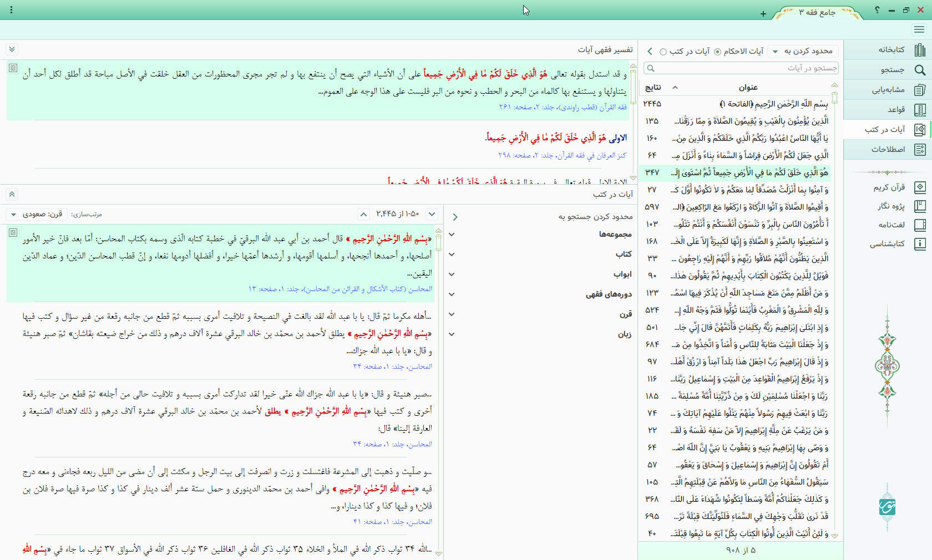Select verse row with 684 results

pyautogui.click(x=736, y=345)
